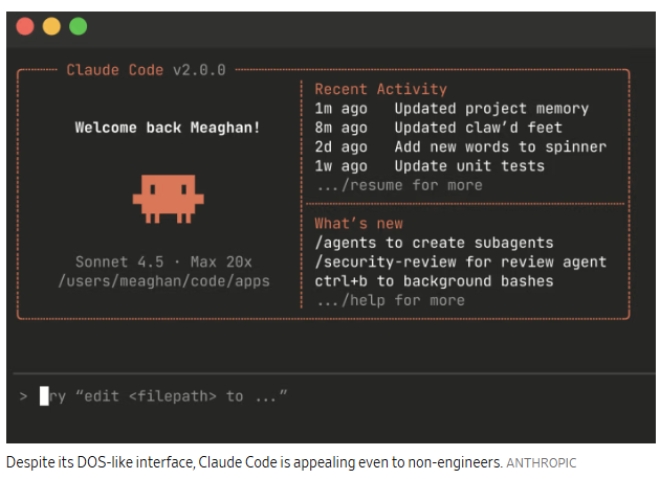Click the "Recent Activity" section heading

(x=380, y=89)
